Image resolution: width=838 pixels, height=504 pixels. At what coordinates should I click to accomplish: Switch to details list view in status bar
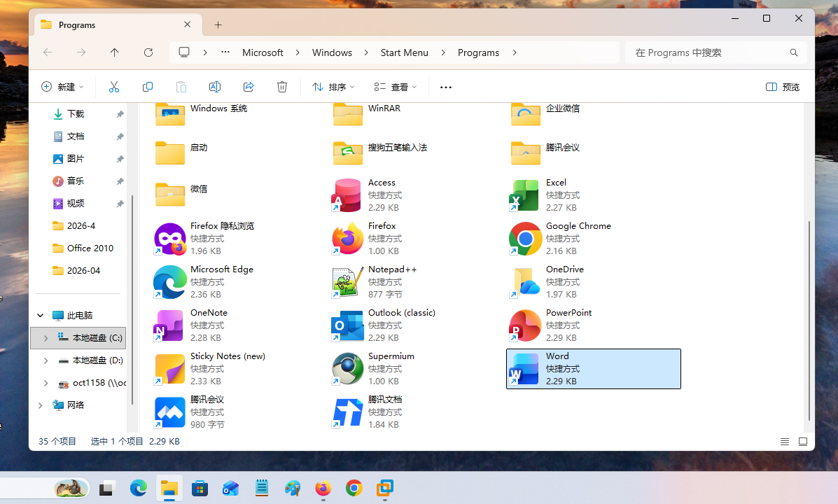click(x=785, y=442)
